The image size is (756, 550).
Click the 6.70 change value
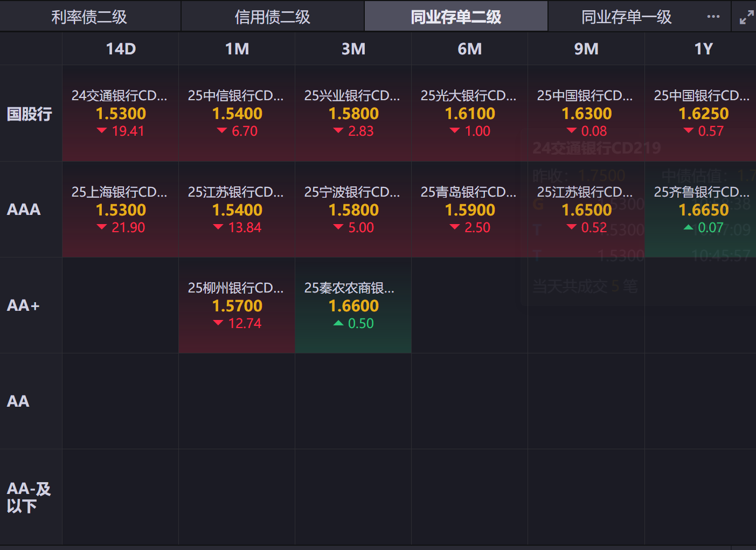[245, 131]
